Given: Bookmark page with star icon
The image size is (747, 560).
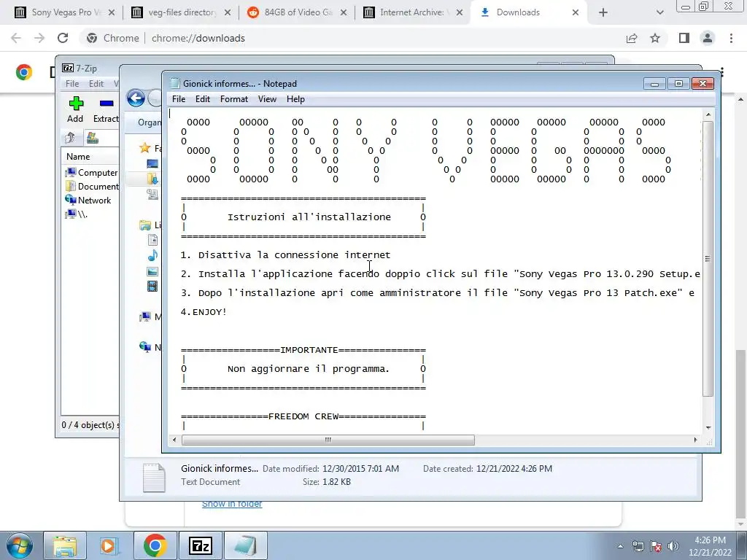Looking at the screenshot, I should pos(655,38).
